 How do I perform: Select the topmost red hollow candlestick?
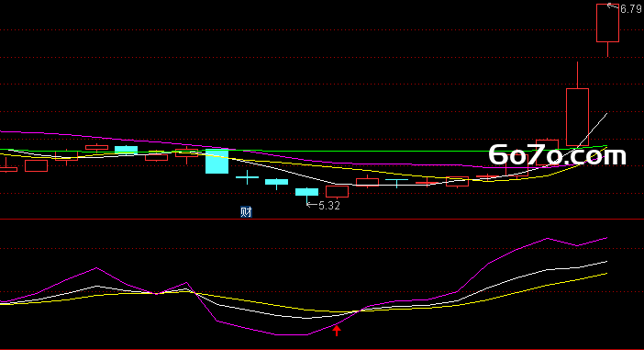608,23
